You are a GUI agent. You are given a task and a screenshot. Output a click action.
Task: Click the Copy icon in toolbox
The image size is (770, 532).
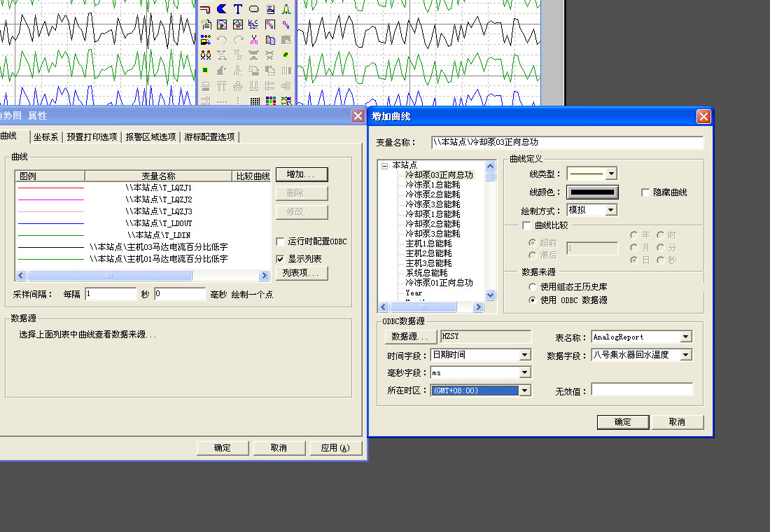[x=270, y=40]
